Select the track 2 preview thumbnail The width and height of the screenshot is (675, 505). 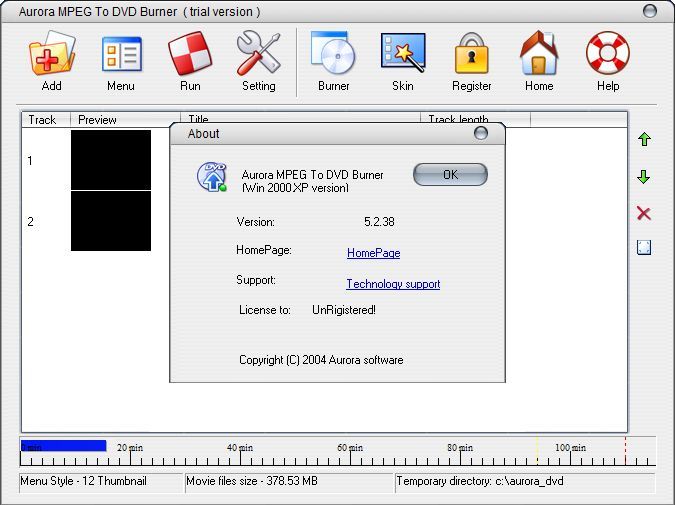click(111, 221)
